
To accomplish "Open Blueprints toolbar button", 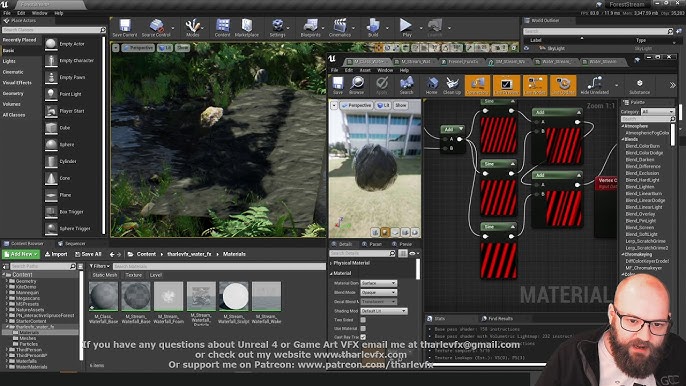I will 311,28.
